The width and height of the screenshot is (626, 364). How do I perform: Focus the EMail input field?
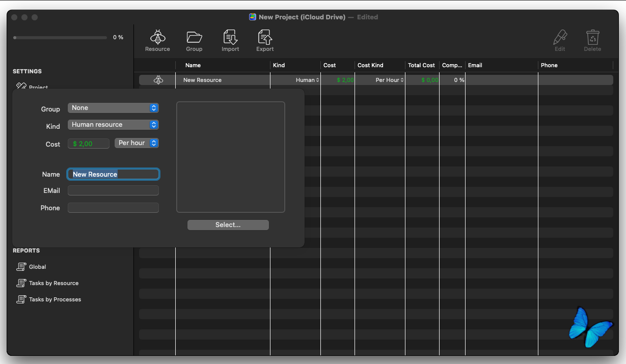pyautogui.click(x=113, y=190)
